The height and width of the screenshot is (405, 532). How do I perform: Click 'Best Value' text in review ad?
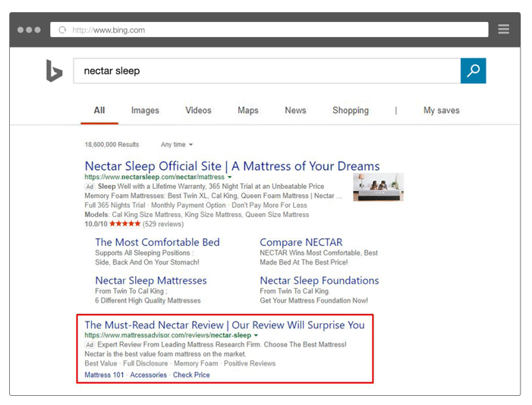click(101, 363)
